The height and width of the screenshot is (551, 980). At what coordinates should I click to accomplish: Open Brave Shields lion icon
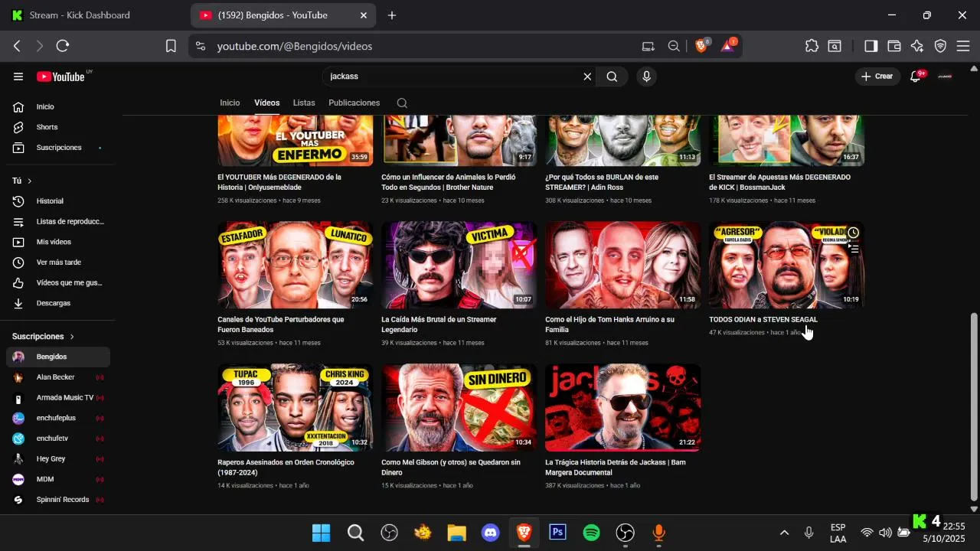701,46
